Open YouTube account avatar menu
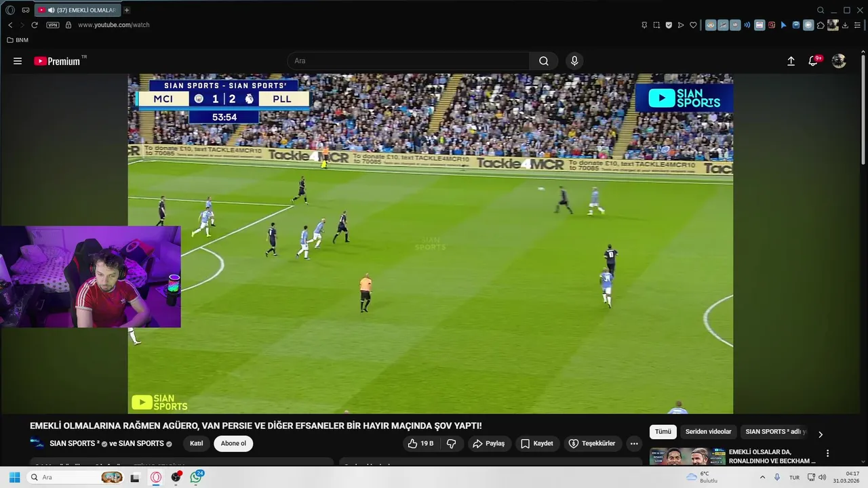Viewport: 868px width, 488px height. click(x=839, y=61)
